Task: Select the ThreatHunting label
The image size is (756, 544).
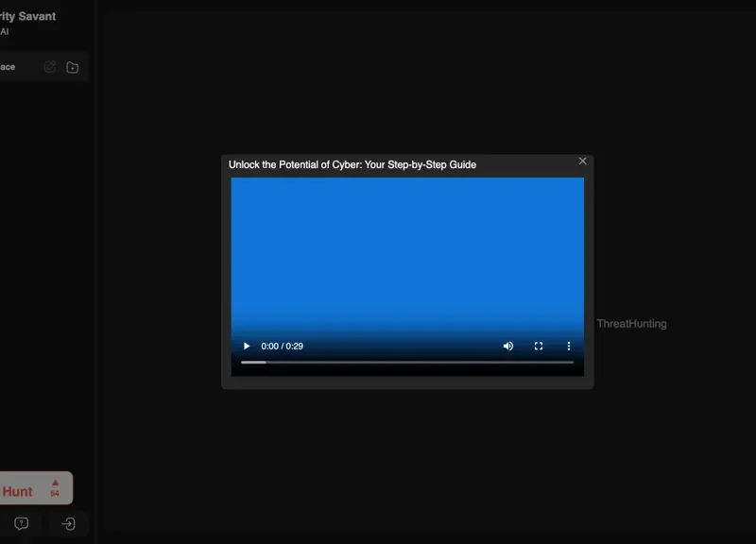Action: pyautogui.click(x=631, y=324)
